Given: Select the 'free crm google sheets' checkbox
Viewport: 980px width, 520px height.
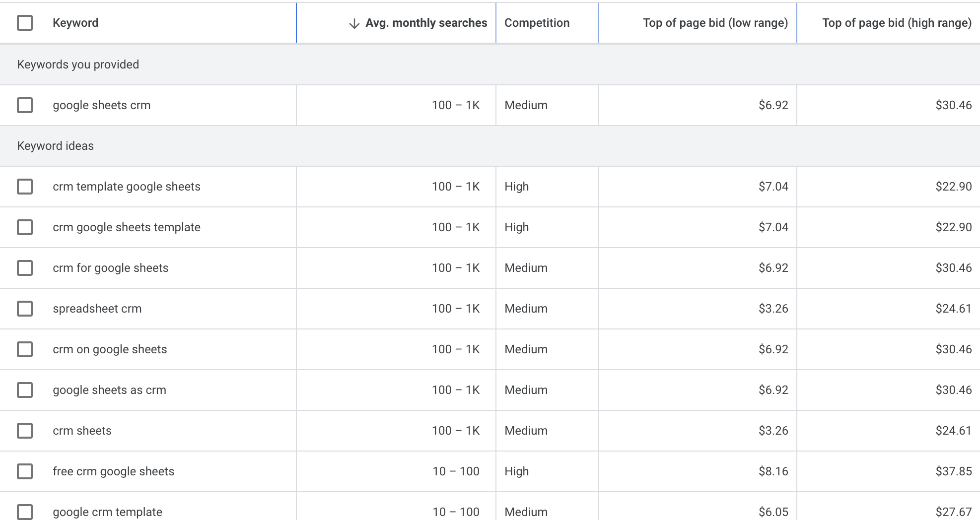Looking at the screenshot, I should [25, 471].
